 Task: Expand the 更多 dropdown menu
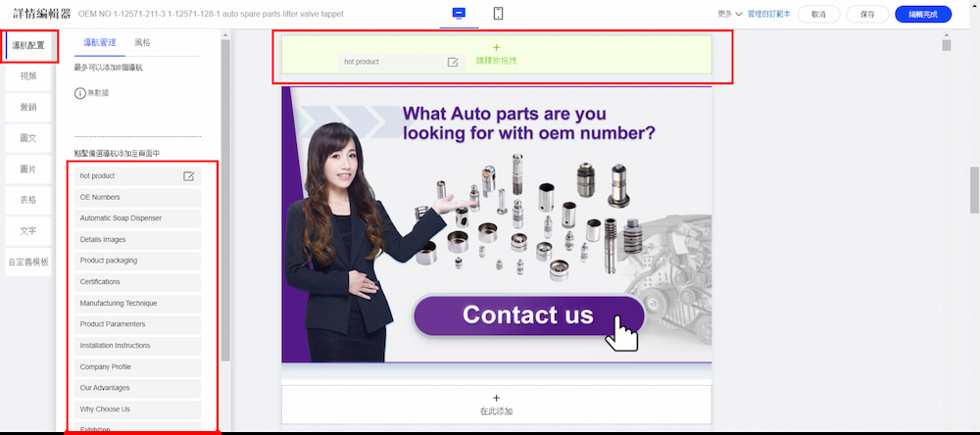[730, 15]
